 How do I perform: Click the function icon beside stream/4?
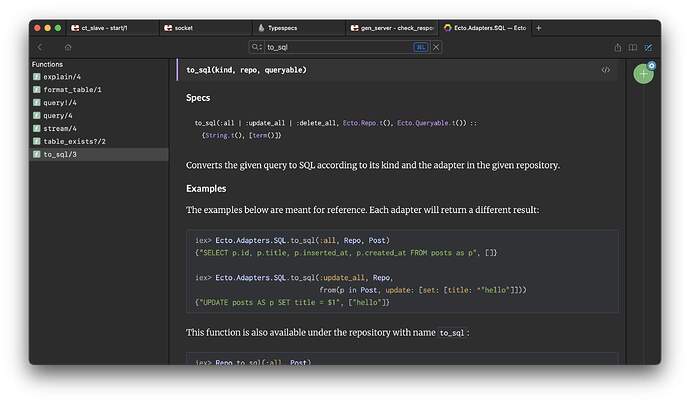pyautogui.click(x=37, y=128)
